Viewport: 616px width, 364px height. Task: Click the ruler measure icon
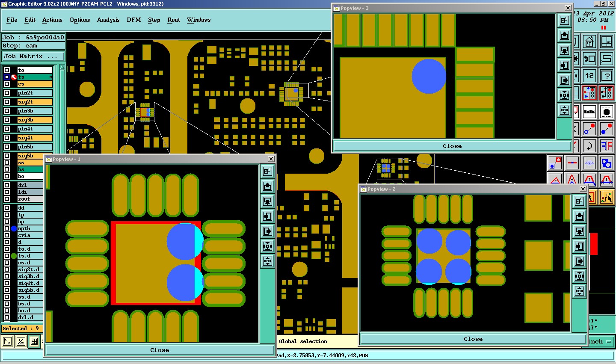click(x=589, y=112)
